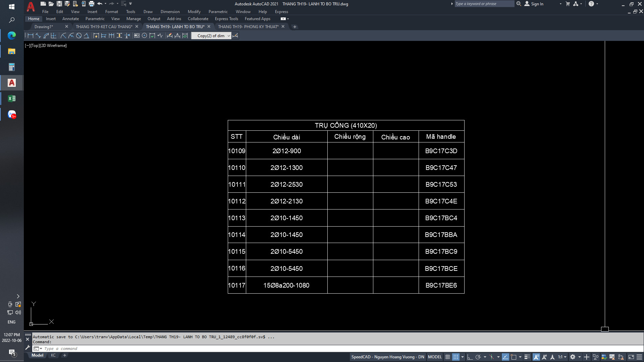Toggle snap mode in status bar
644x362 pixels.
(455, 357)
